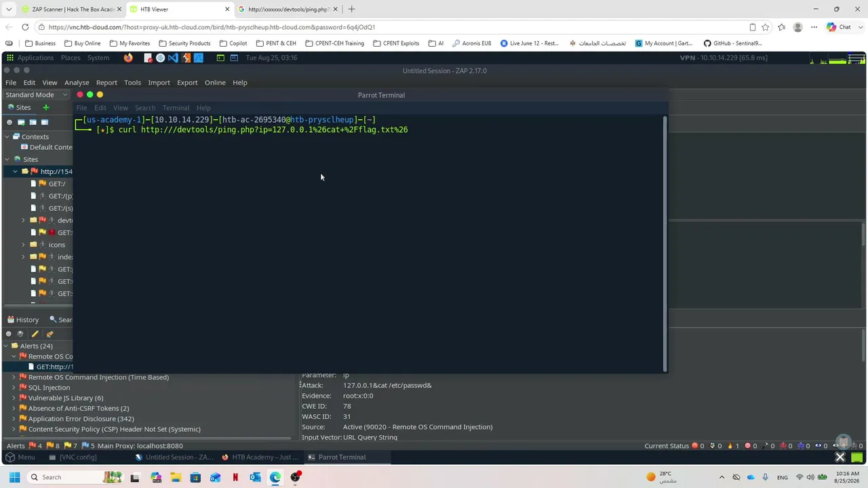868x488 pixels.
Task: Open a new browser tab
Action: 351,9
